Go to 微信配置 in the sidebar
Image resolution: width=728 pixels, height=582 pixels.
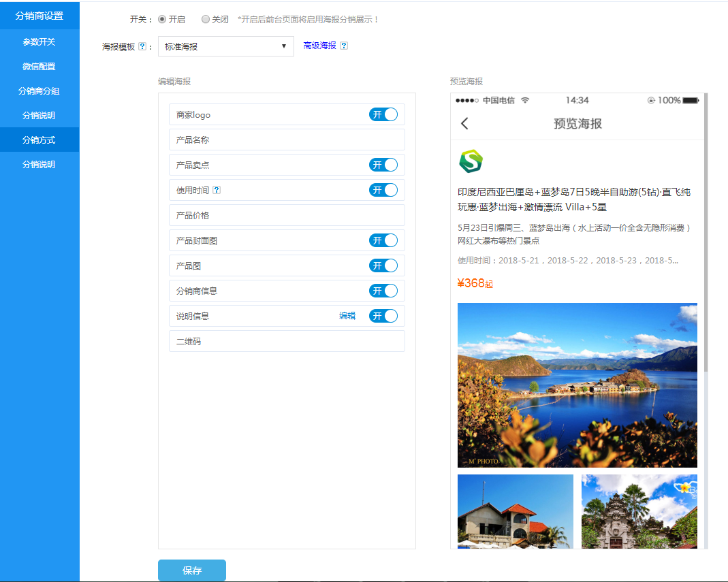(x=39, y=66)
